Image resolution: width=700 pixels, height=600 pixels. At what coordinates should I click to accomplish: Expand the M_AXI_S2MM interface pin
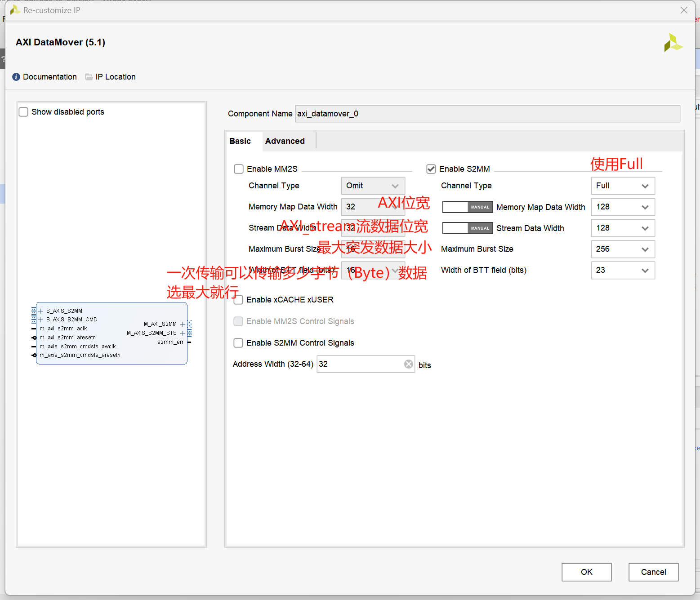tap(183, 324)
